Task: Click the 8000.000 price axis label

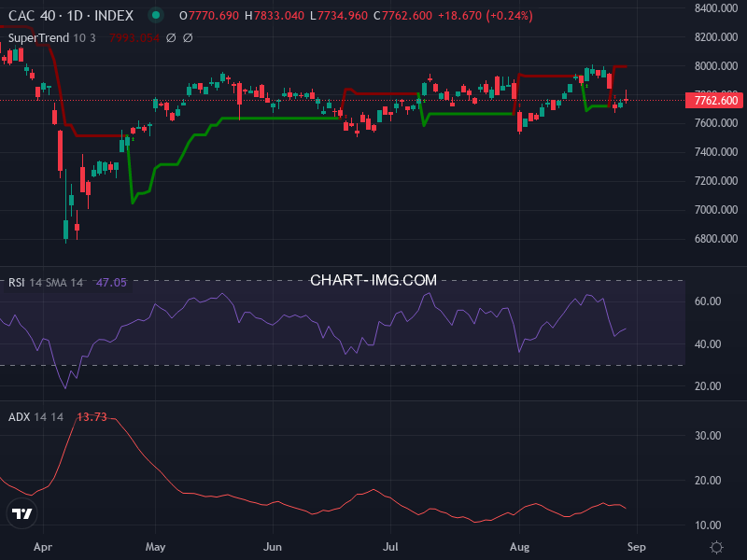Action: pyautogui.click(x=716, y=65)
